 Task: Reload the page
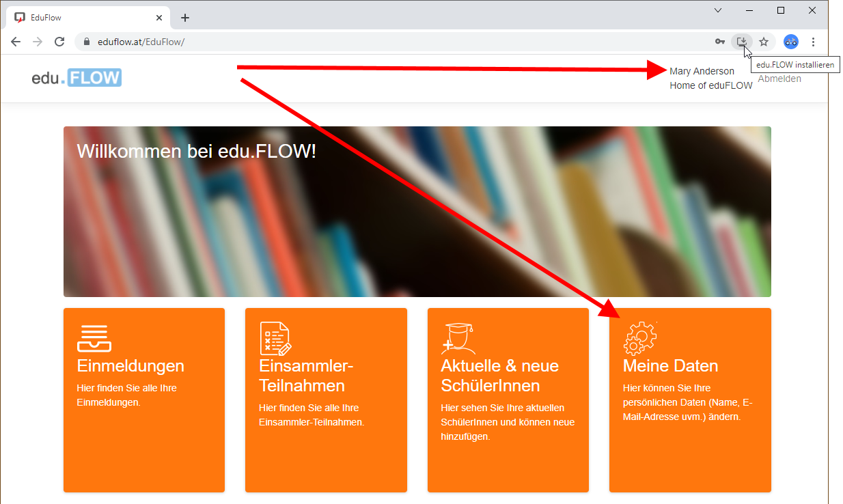[59, 42]
